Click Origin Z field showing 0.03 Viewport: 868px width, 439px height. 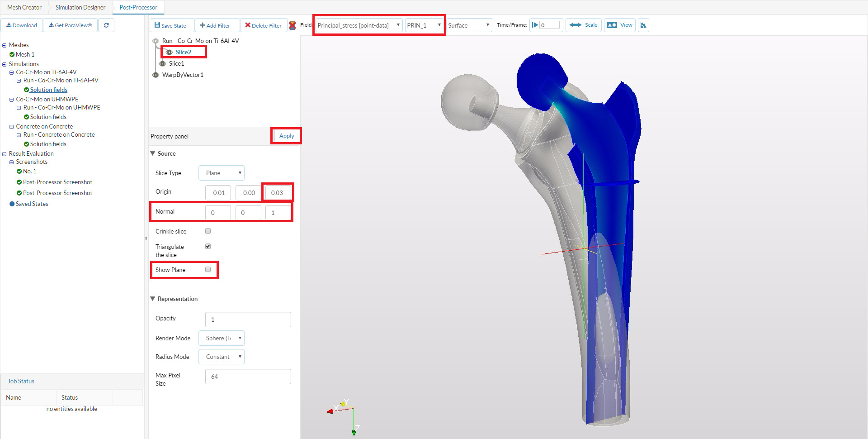278,193
